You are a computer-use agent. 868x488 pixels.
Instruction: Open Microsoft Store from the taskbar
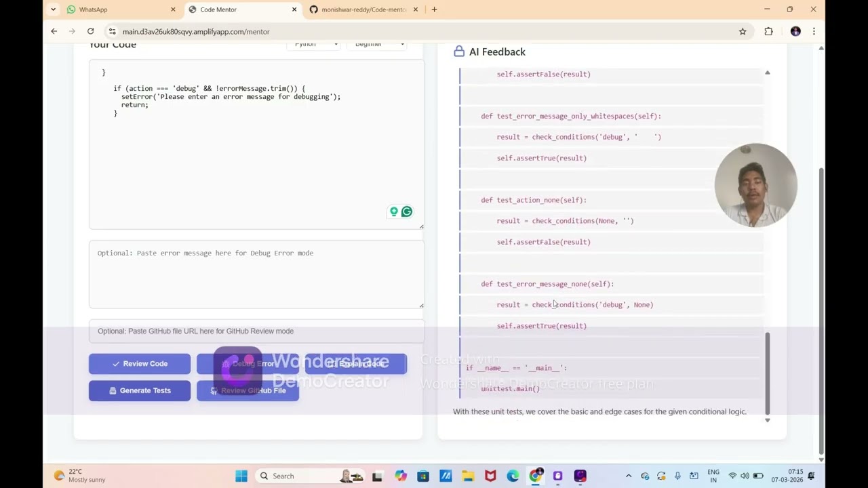click(423, 476)
